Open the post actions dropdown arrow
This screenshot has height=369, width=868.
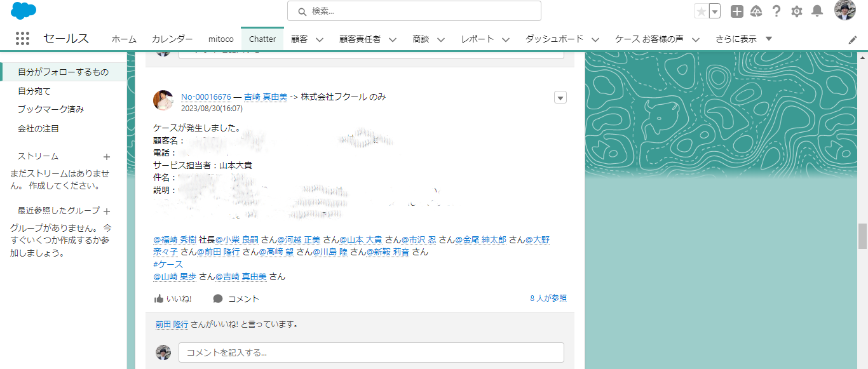pyautogui.click(x=560, y=97)
